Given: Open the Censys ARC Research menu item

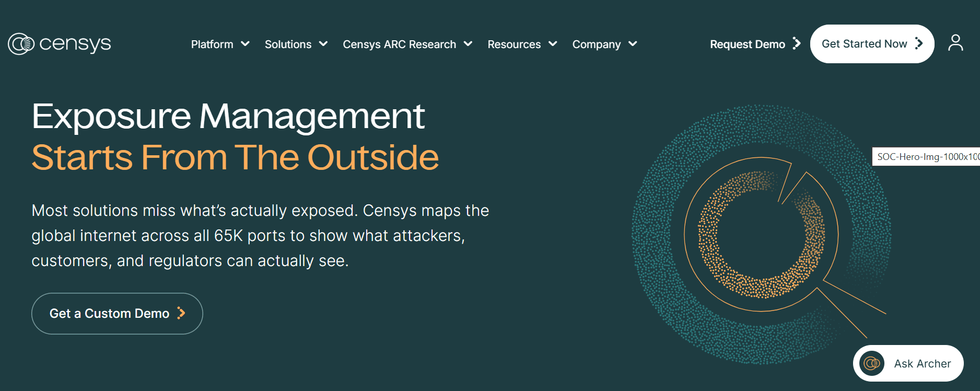Looking at the screenshot, I should coord(400,44).
